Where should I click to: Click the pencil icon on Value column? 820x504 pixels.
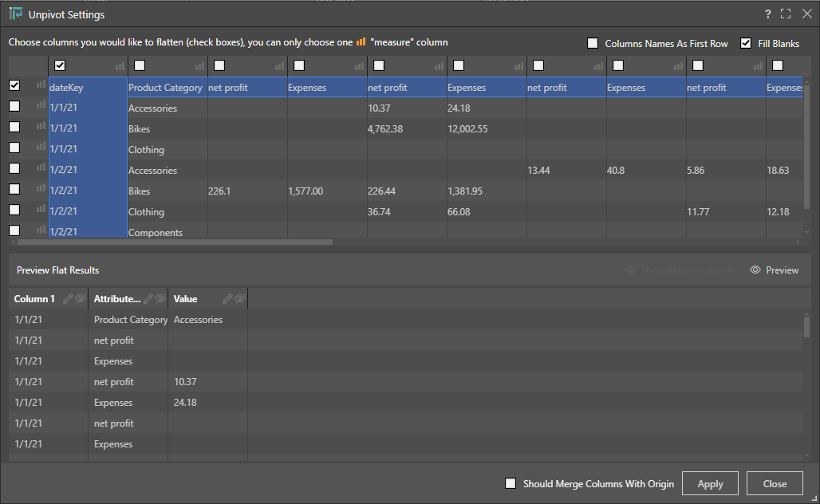click(x=228, y=299)
